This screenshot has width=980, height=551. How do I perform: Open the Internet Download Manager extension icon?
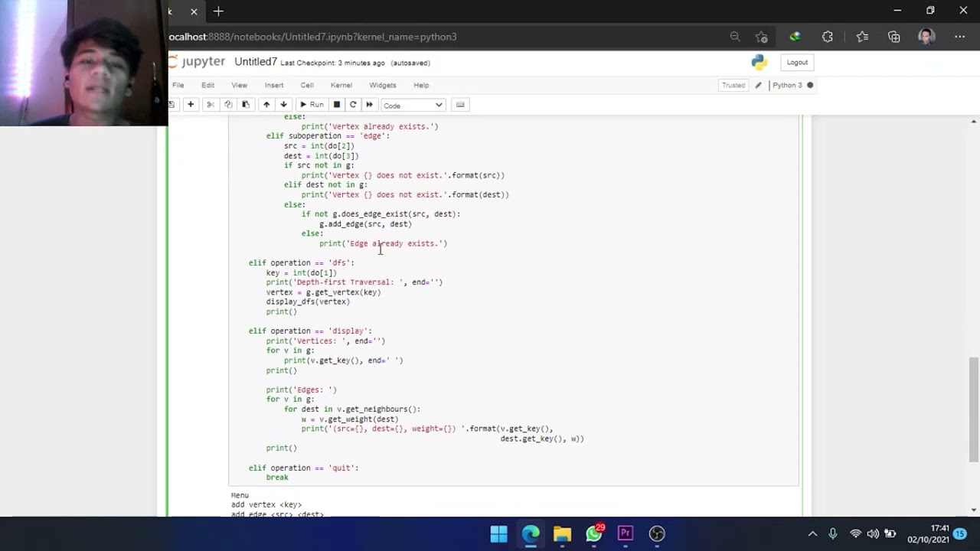795,37
